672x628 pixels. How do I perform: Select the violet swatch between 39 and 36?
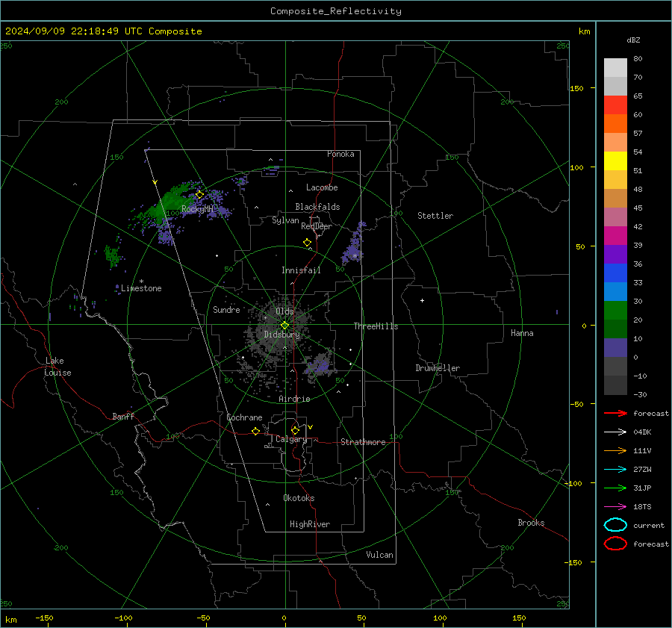[615, 255]
